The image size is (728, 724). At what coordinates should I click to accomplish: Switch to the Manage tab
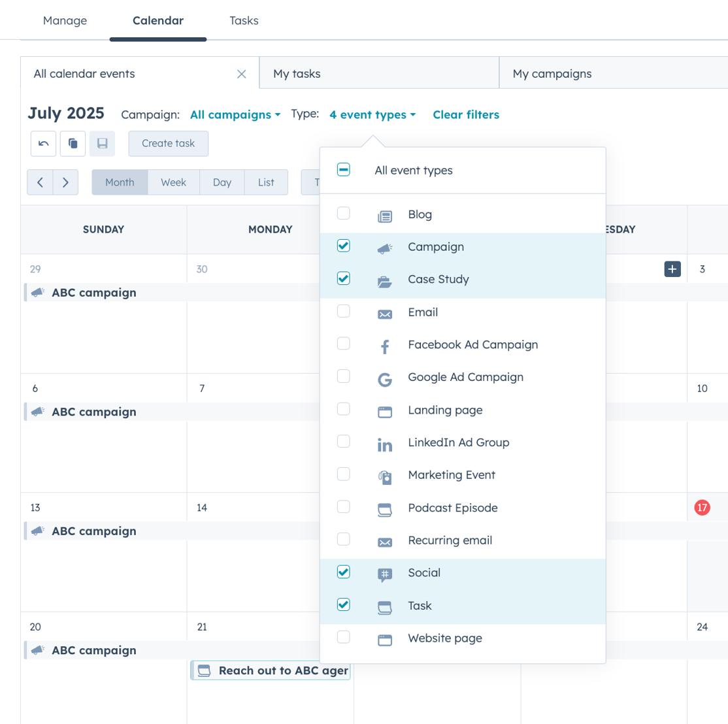point(65,20)
